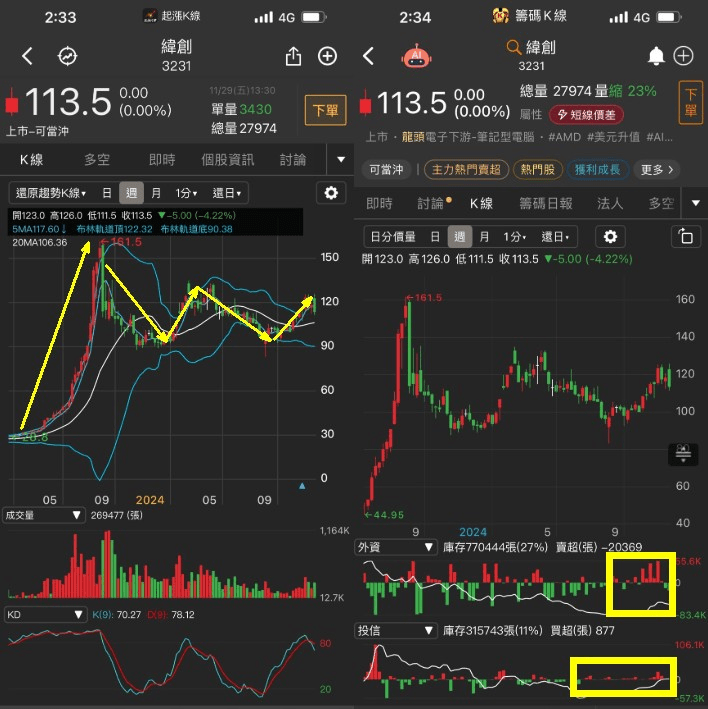The image size is (708, 709).
Task: Open 籌碼日報 tab
Action: 546,203
